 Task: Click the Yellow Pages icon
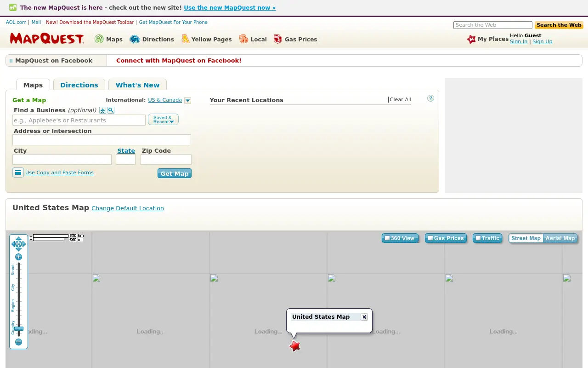point(185,39)
